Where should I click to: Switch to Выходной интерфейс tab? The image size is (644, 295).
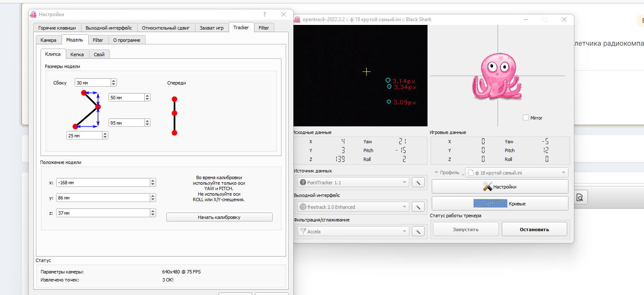click(x=109, y=28)
